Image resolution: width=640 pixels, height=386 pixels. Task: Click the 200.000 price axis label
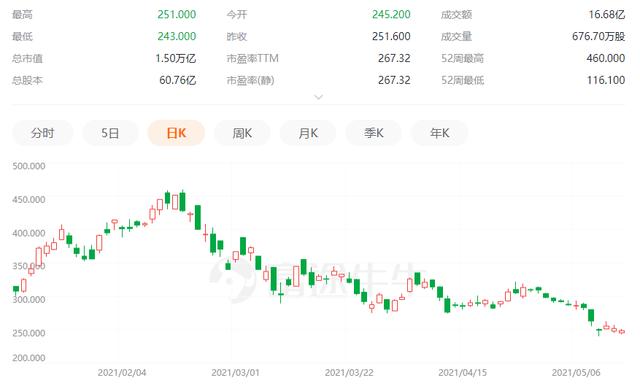(x=29, y=358)
